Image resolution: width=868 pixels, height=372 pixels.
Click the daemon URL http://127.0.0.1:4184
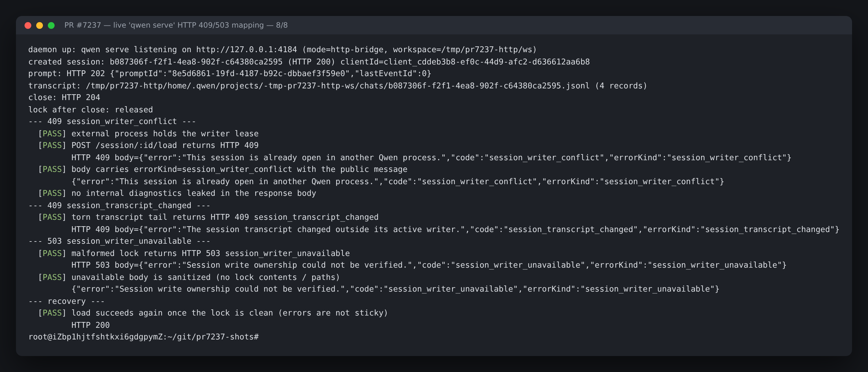pos(247,50)
